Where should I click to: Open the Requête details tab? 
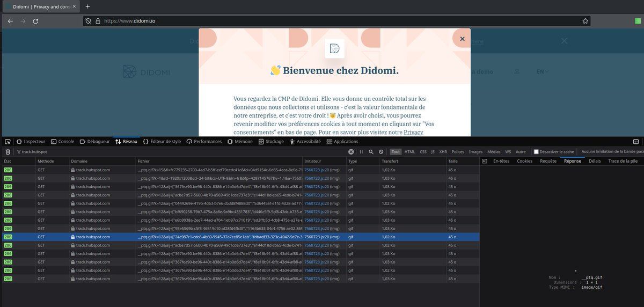(548, 161)
